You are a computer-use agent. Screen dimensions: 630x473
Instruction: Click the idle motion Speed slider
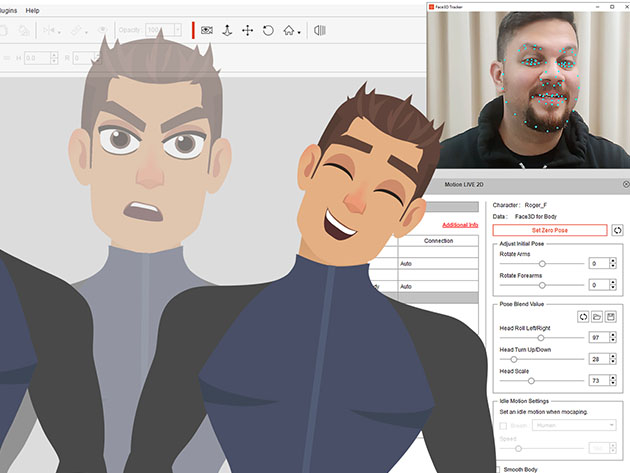tap(541, 448)
